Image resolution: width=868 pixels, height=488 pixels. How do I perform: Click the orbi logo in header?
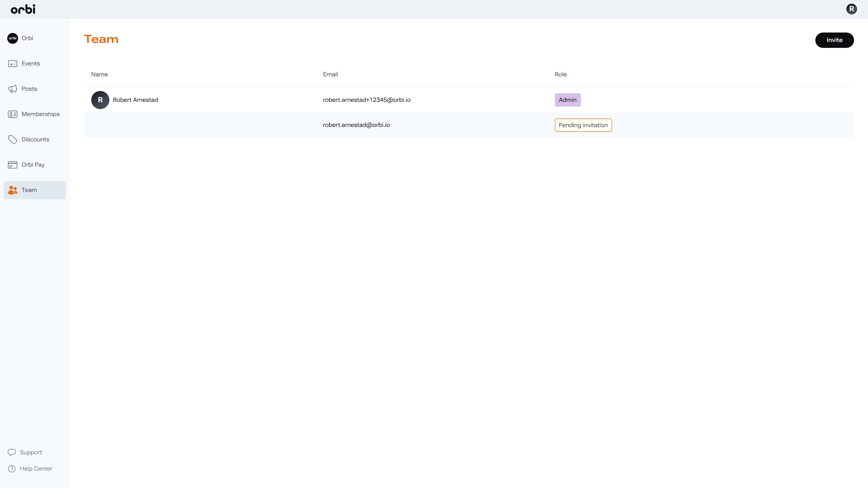23,9
